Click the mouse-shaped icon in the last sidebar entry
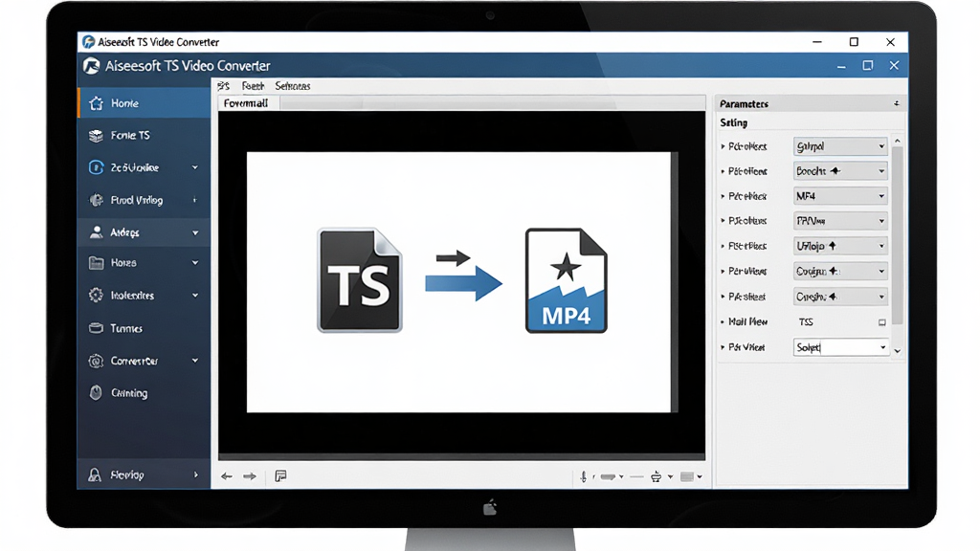980x551 pixels. [x=96, y=393]
